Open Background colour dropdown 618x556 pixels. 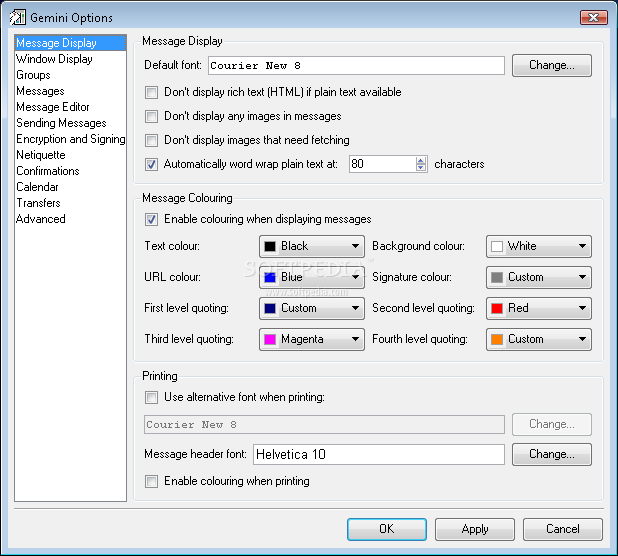click(539, 246)
